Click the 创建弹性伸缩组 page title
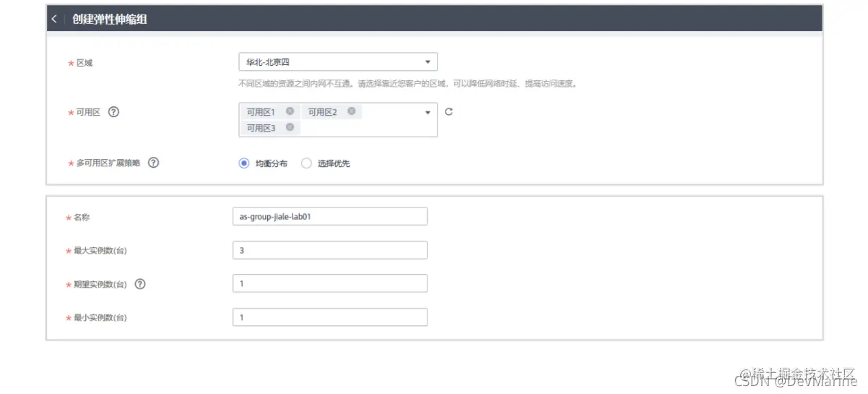Viewport: 868px width, 394px height. coord(110,20)
